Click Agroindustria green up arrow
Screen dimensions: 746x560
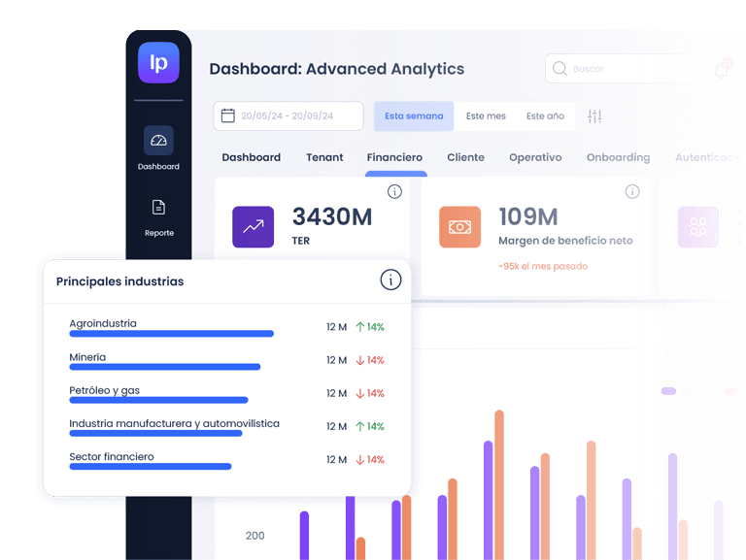pyautogui.click(x=360, y=327)
